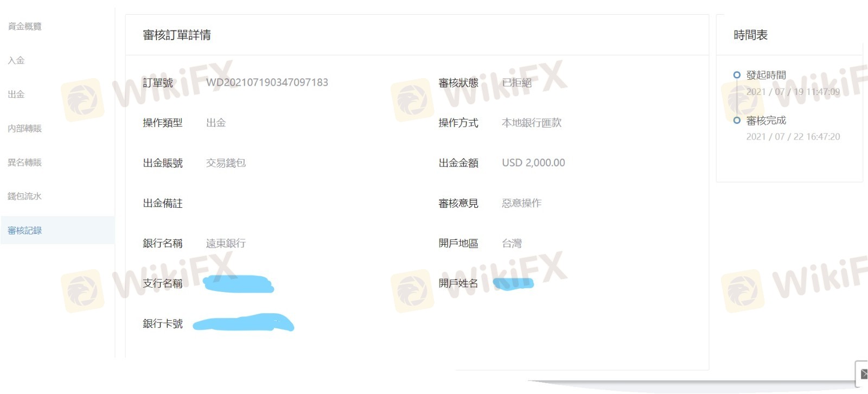
Task: Click order number WD202107190347097183
Action: (267, 82)
